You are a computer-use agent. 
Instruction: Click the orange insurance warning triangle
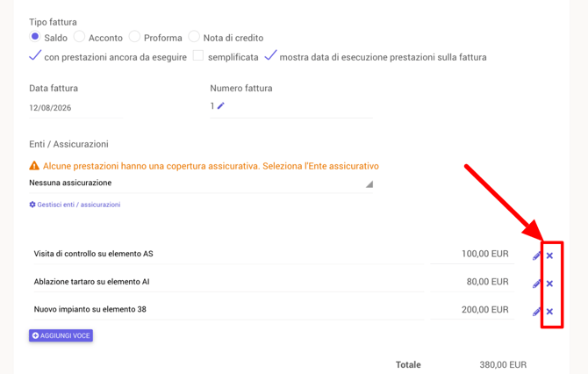point(34,165)
